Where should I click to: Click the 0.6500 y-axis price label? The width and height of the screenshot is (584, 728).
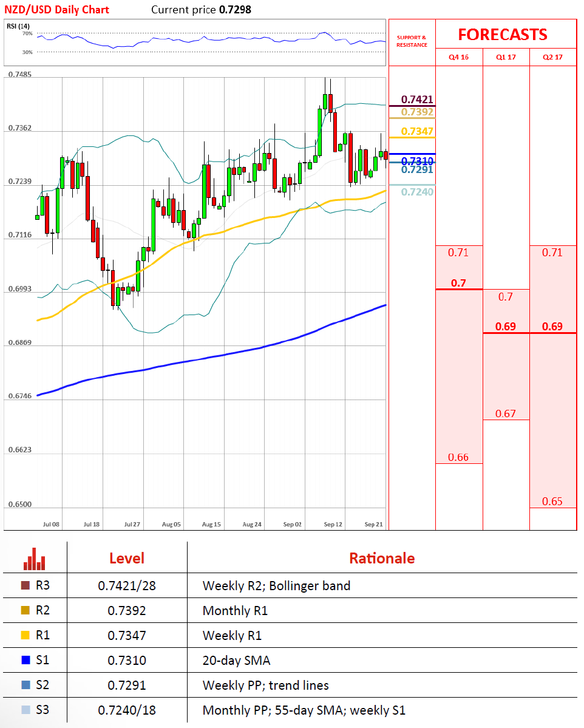[x=20, y=504]
